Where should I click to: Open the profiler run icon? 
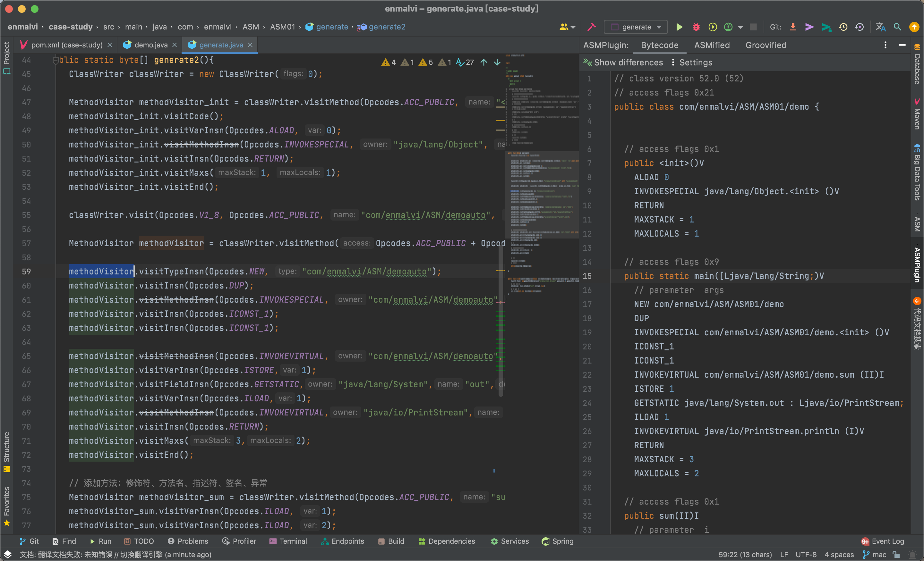tap(728, 27)
